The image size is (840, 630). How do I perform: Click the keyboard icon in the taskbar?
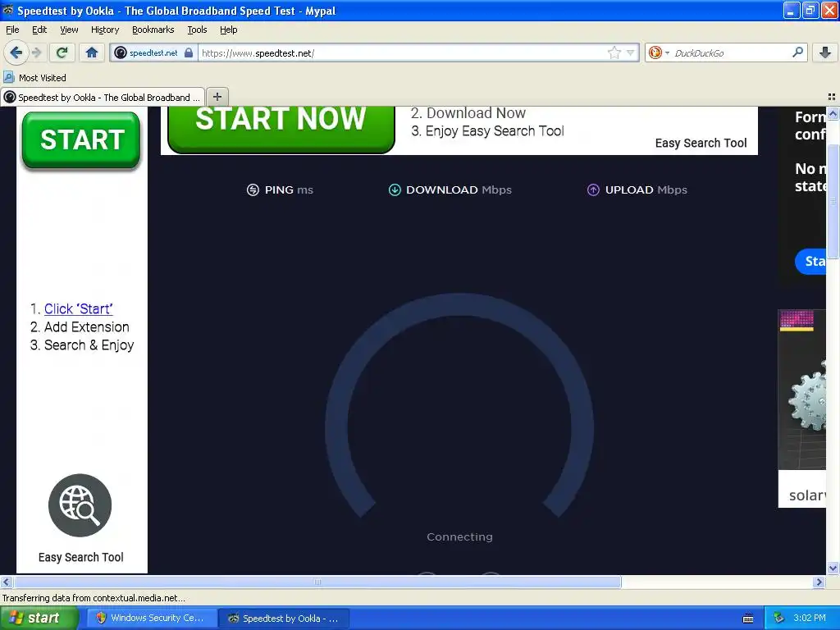748,619
